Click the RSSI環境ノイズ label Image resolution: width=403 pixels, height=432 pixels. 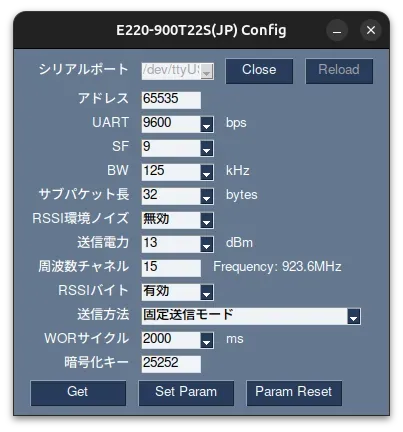(x=80, y=218)
